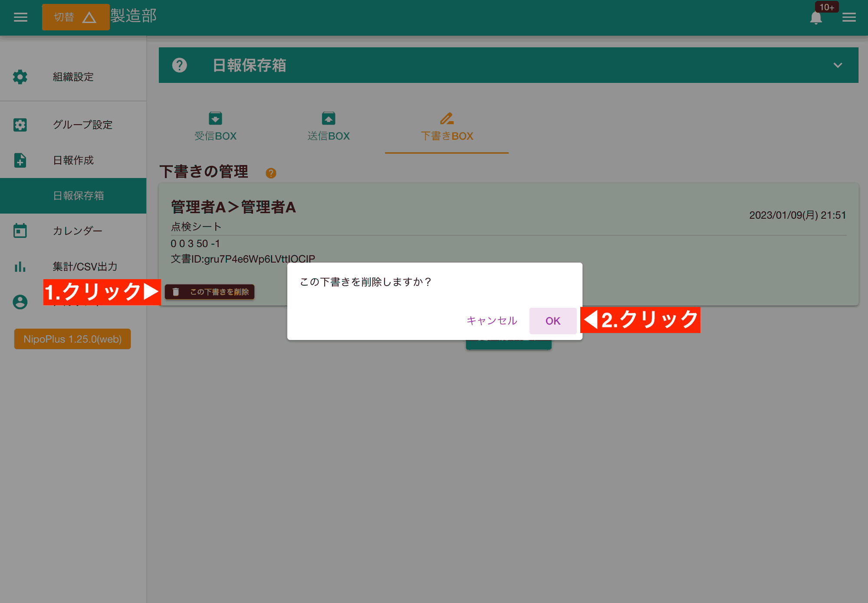Cancel the deletion with キャンセル
Viewport: 868px width, 603px height.
[491, 320]
